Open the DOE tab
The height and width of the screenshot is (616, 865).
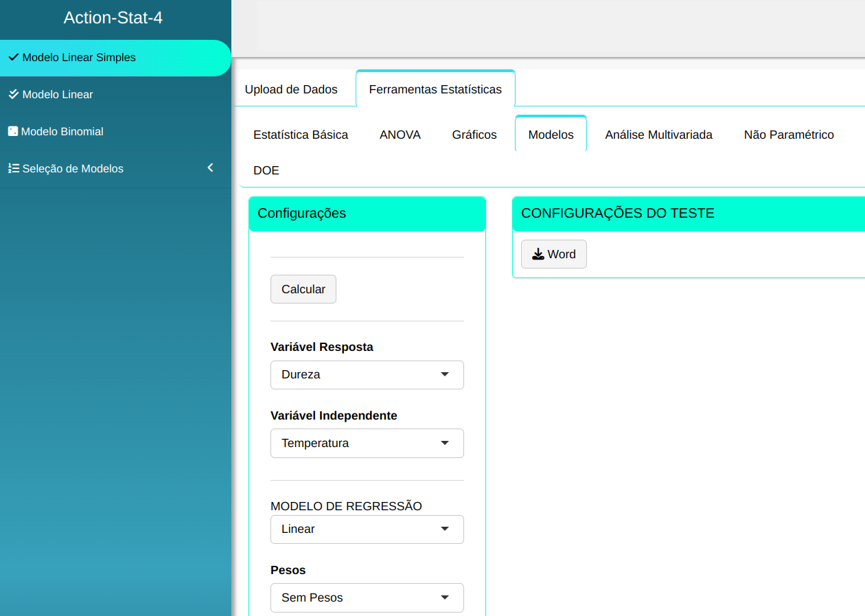(266, 170)
